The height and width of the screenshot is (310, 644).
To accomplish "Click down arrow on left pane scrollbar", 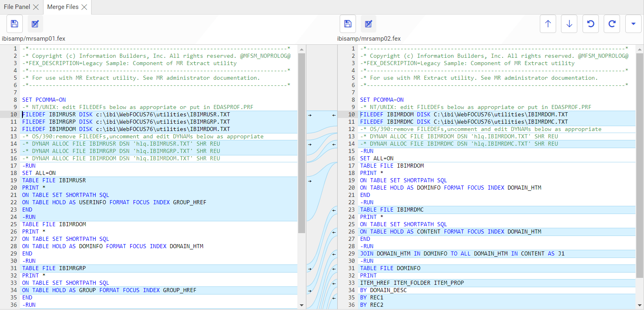I will pyautogui.click(x=301, y=305).
